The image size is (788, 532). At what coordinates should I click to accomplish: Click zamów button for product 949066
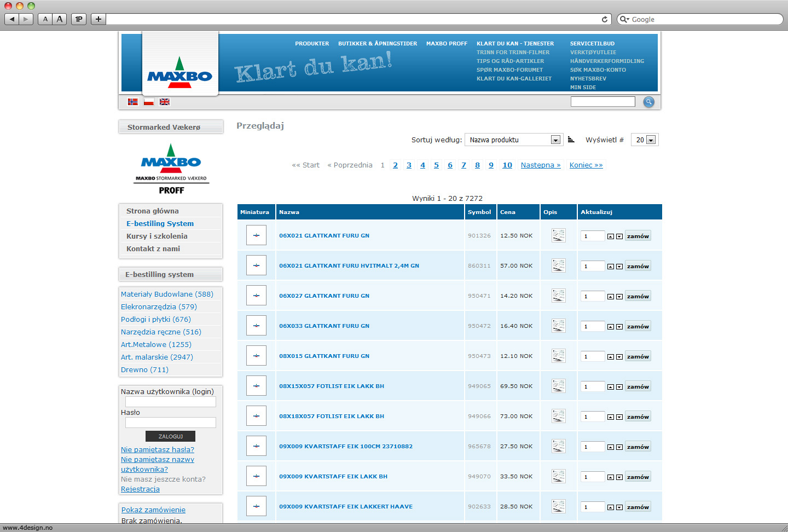[x=638, y=417]
